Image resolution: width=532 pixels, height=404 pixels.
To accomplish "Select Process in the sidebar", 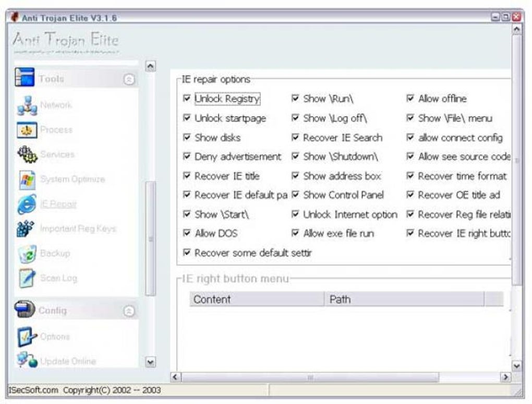I will (56, 129).
